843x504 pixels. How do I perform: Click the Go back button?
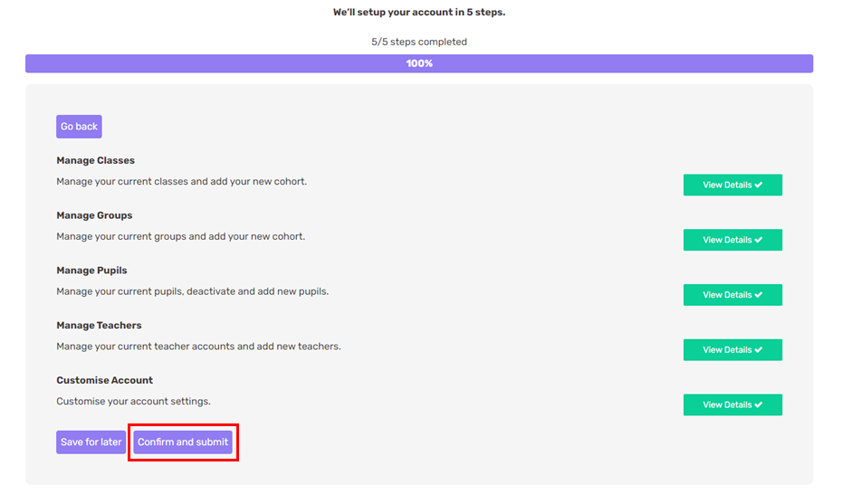(79, 127)
